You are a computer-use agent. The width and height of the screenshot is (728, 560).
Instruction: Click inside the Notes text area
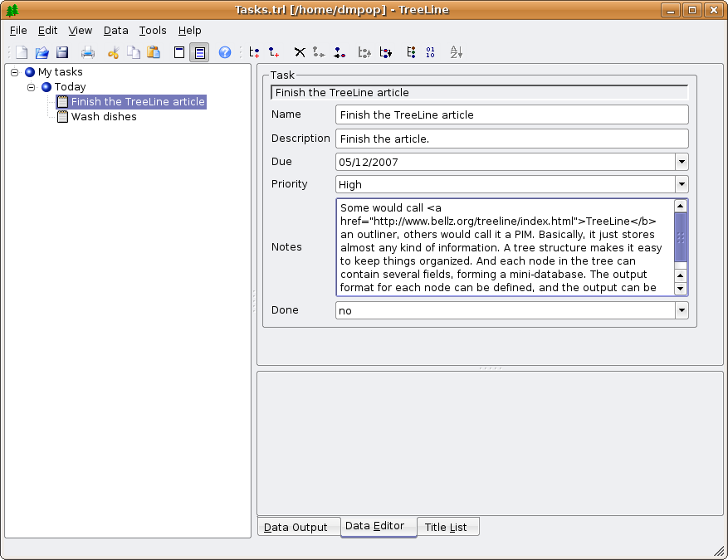(x=506, y=247)
